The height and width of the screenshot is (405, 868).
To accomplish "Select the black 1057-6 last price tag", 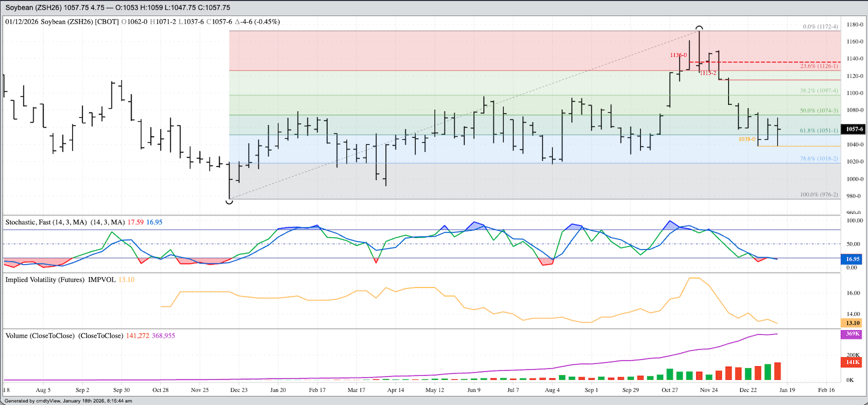I will pyautogui.click(x=854, y=129).
